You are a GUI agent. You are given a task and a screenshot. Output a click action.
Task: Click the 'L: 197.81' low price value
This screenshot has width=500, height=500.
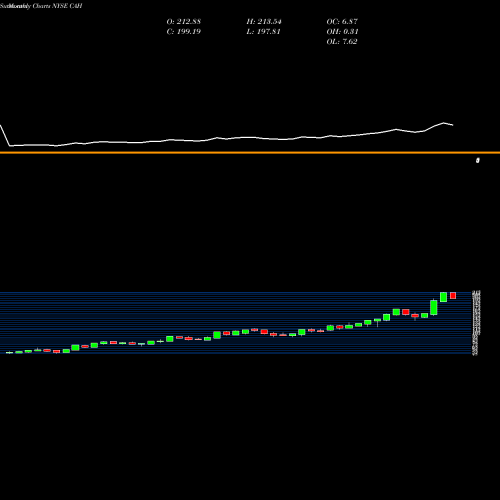click(264, 32)
